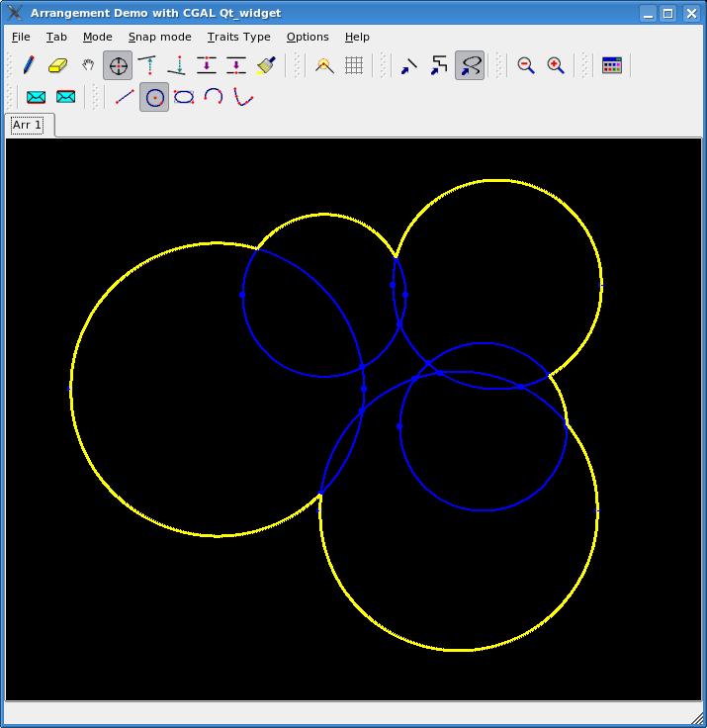Open the Traits Type menu
The image size is (707, 728).
click(238, 37)
